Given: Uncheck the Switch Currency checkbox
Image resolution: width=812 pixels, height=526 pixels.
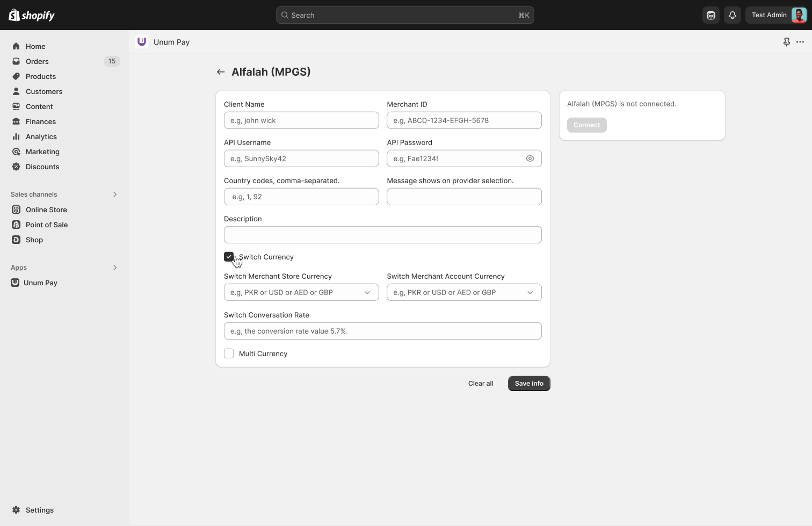Looking at the screenshot, I should point(229,257).
